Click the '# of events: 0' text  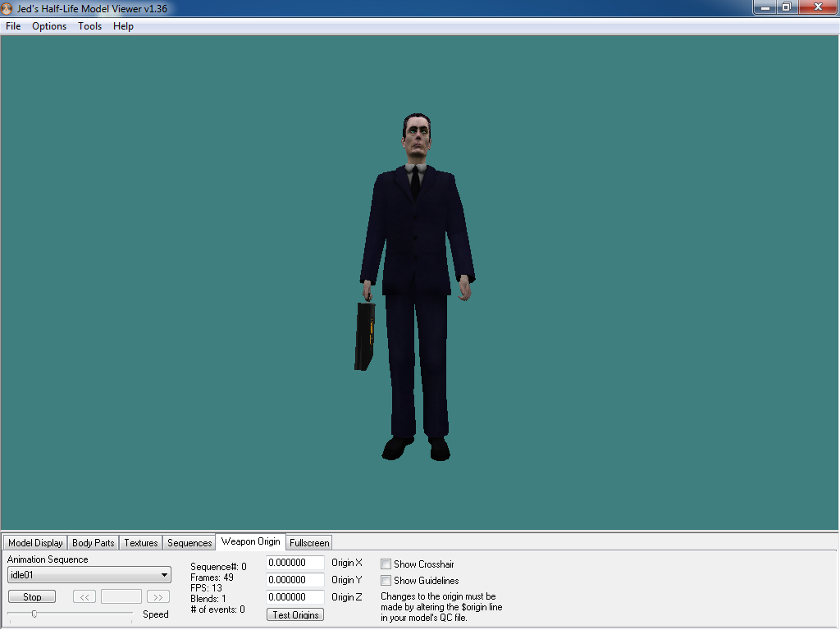218,609
